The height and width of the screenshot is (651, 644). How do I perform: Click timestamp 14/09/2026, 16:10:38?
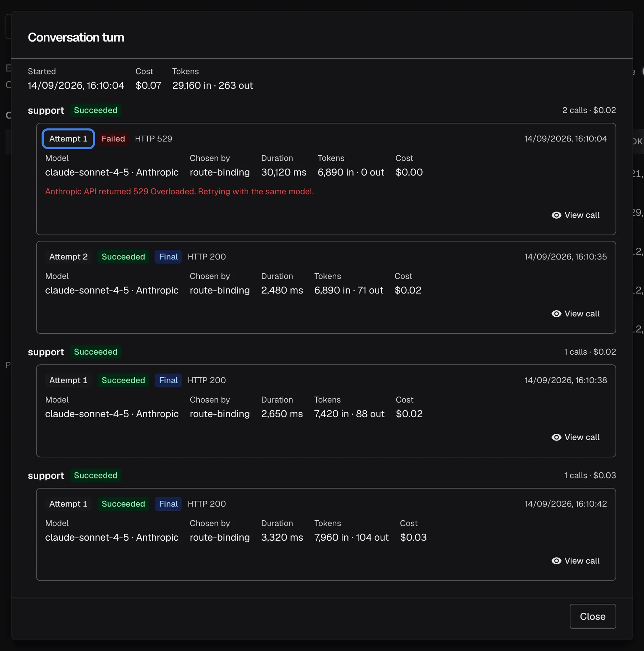[565, 380]
